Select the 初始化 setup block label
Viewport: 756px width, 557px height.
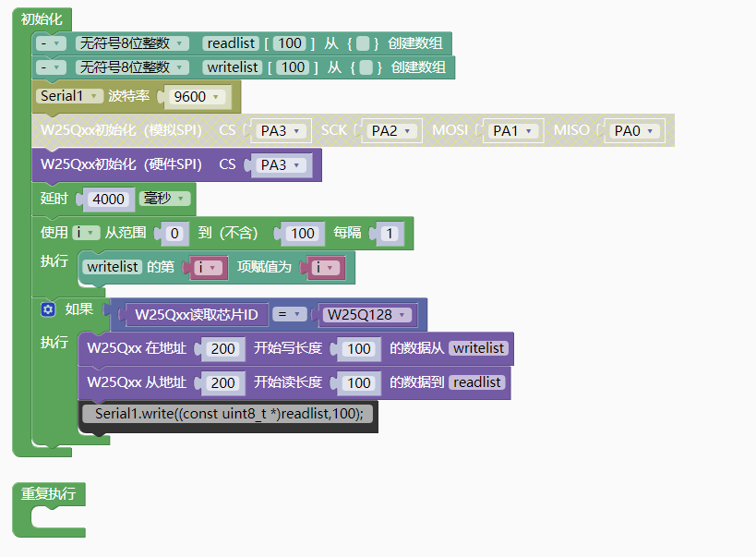pyautogui.click(x=42, y=19)
